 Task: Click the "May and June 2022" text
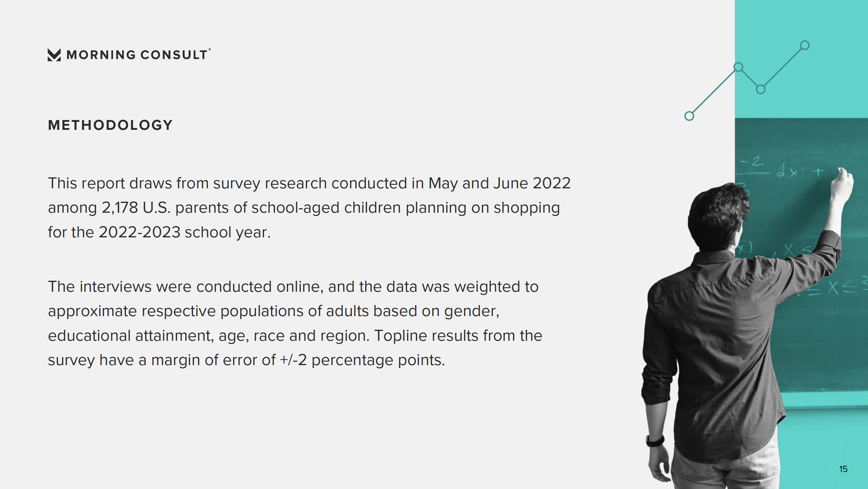[499, 184]
